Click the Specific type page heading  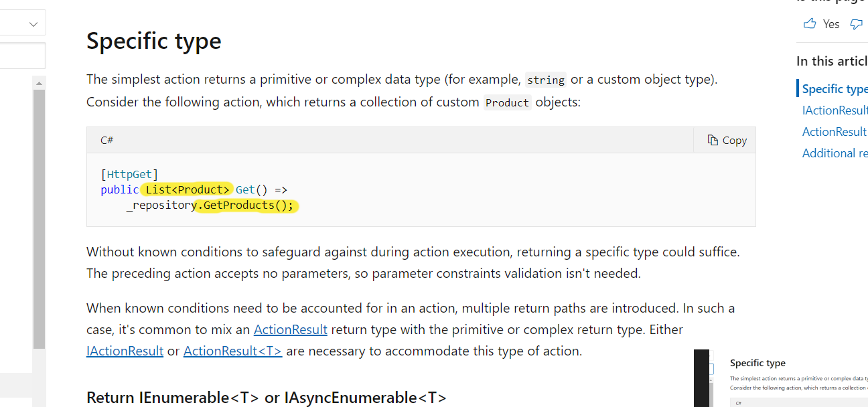153,41
